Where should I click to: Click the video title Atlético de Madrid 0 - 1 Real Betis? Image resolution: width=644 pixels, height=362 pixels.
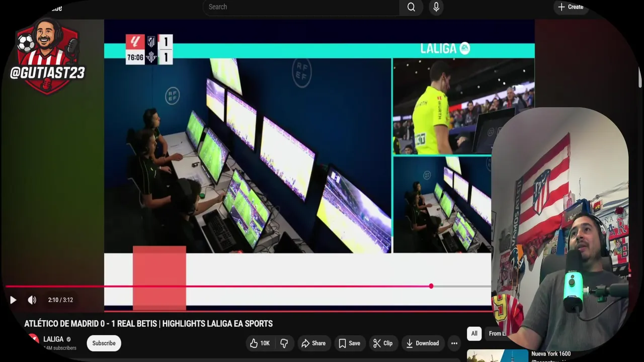[x=148, y=324]
